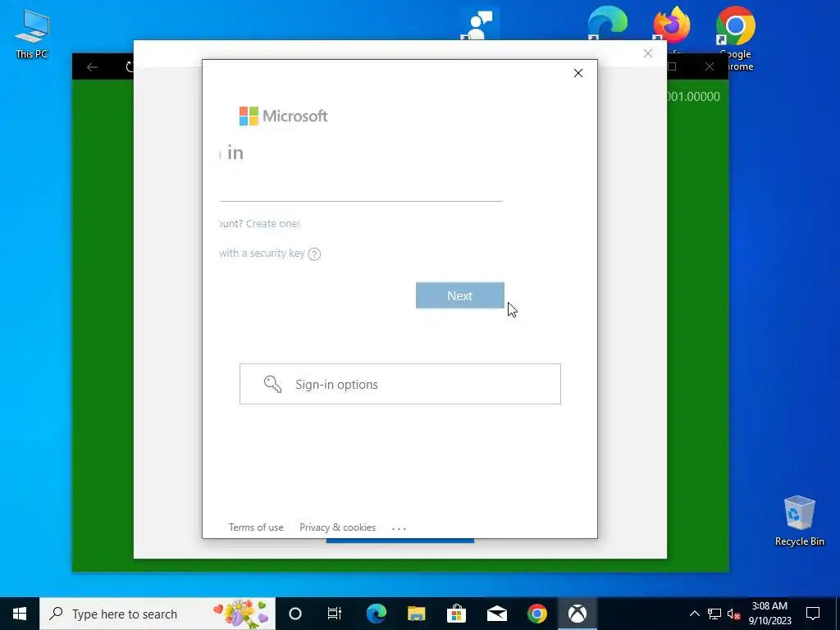Open Mail app from taskbar
The height and width of the screenshot is (630, 840).
(x=496, y=614)
